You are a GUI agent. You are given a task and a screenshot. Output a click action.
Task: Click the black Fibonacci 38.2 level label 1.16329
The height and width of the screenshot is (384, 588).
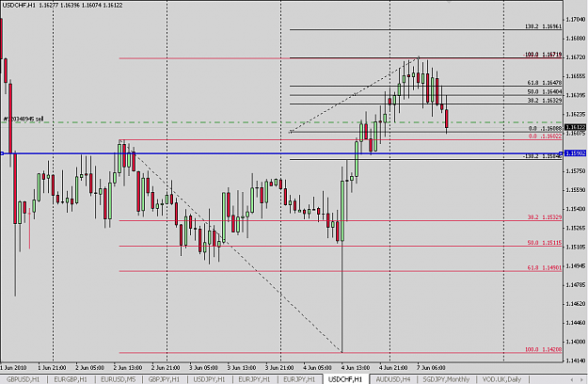click(544, 101)
